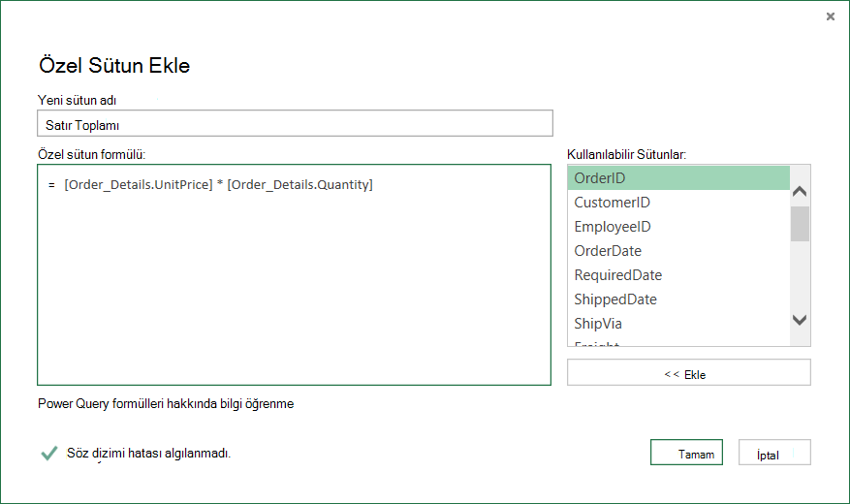Cancel with the İptal button

point(774,453)
